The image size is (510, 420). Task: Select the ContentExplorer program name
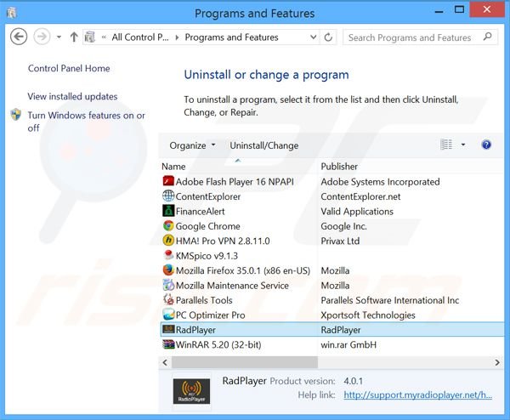pos(208,196)
